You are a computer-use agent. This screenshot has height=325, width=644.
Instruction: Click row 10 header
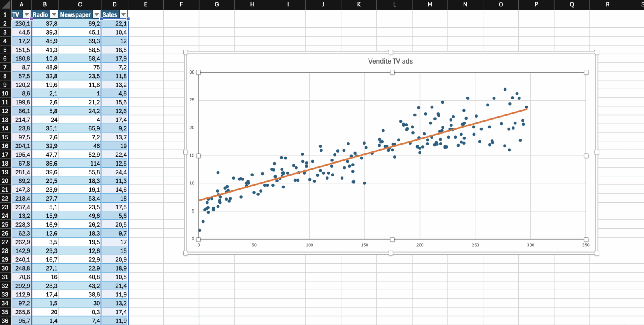point(5,93)
